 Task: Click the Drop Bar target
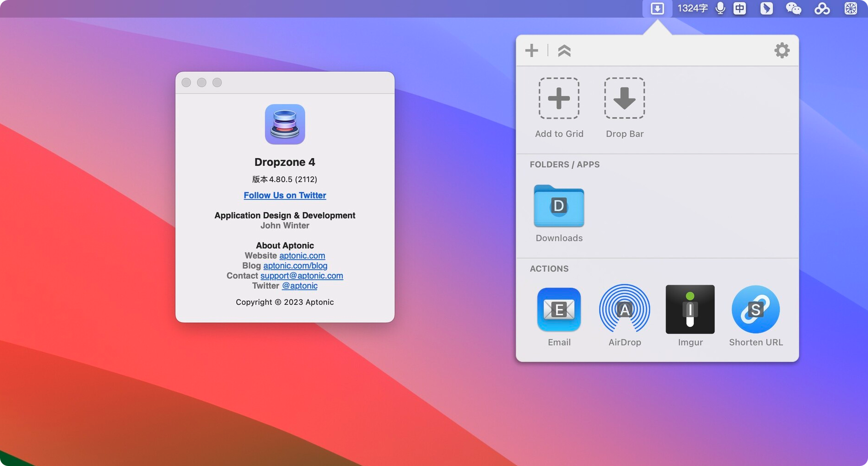(x=624, y=108)
